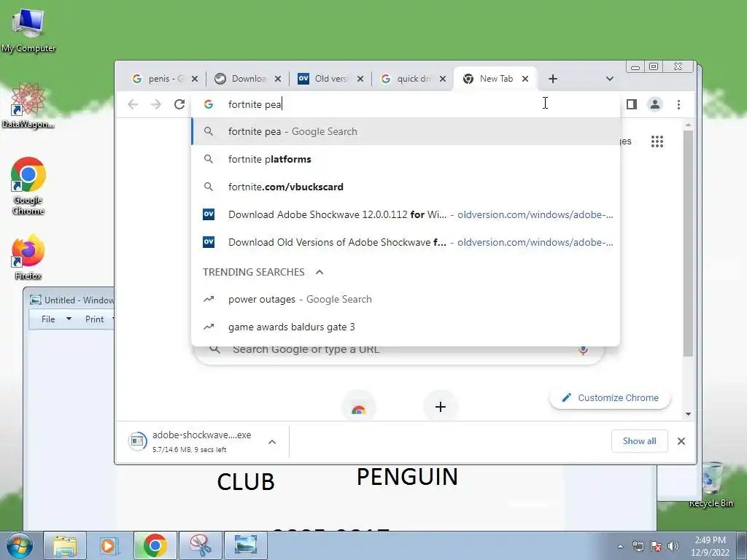Show hidden tray icons arrow

click(620, 546)
